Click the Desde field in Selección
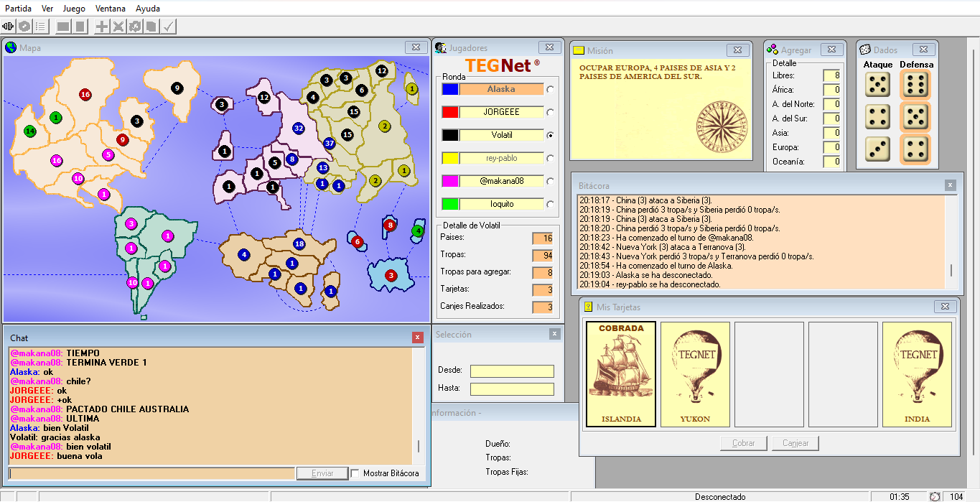Screen dimensions: 980x502 tap(512, 371)
